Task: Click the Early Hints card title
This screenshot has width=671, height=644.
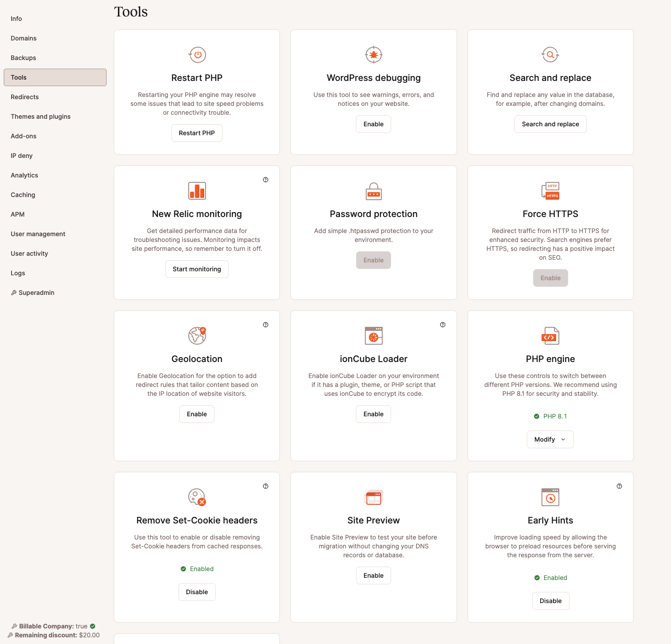Action: pos(550,520)
